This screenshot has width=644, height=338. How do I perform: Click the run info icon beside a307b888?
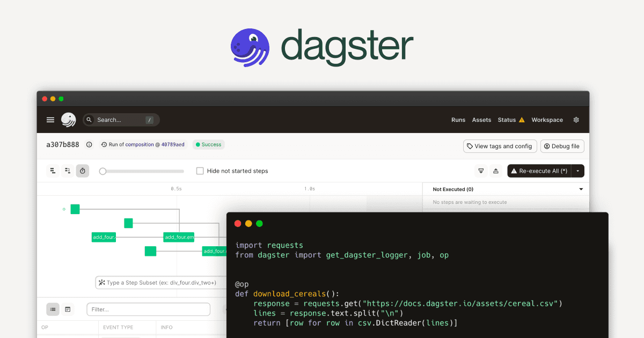pyautogui.click(x=89, y=145)
